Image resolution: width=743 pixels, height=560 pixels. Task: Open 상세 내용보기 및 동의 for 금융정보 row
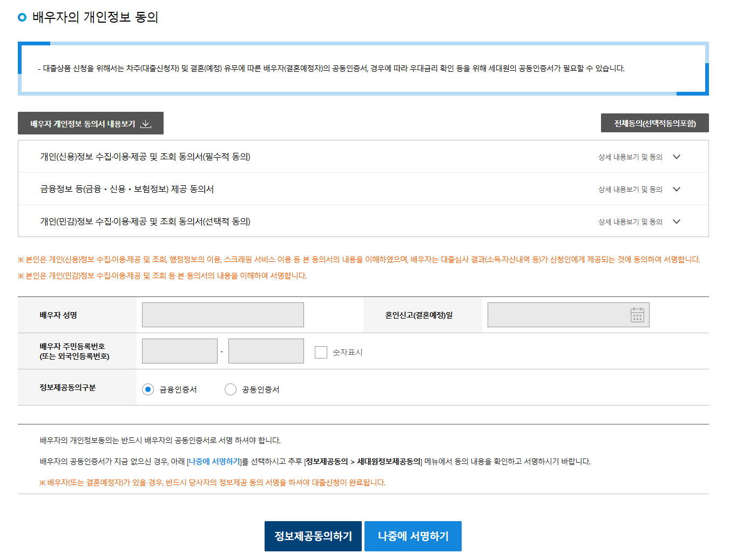(630, 190)
